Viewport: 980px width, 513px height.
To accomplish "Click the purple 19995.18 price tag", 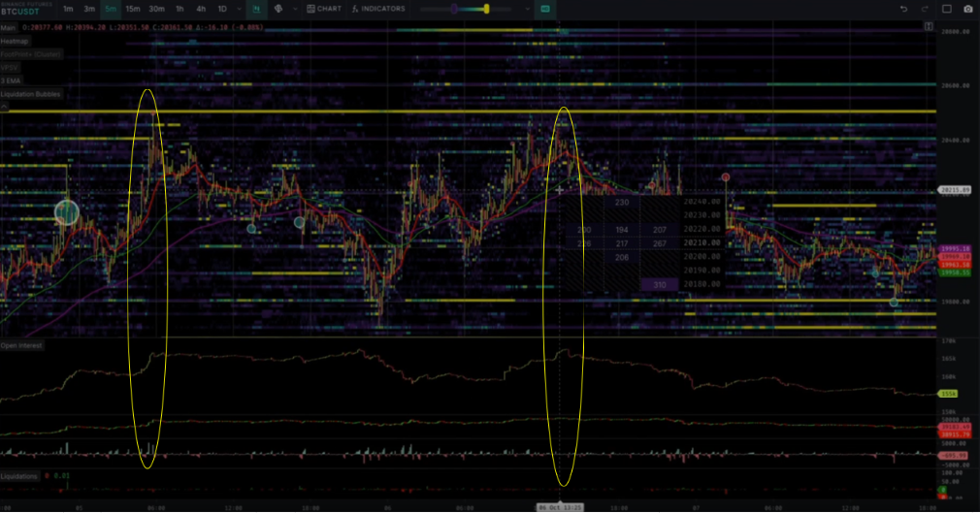I will coord(955,248).
